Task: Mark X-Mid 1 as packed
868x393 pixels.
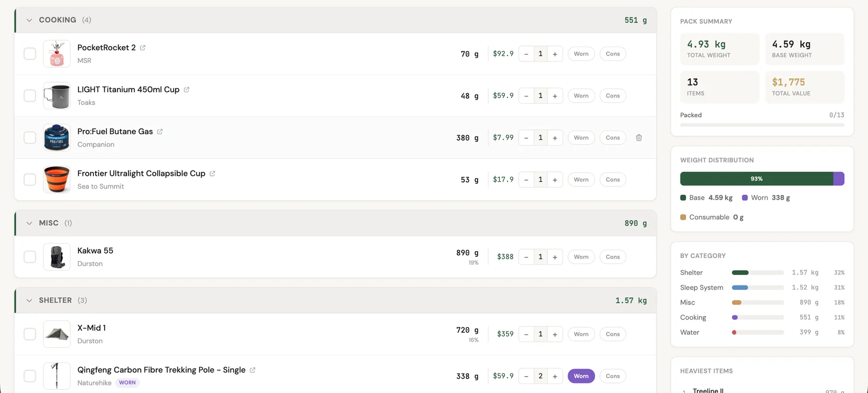Action: pos(30,334)
